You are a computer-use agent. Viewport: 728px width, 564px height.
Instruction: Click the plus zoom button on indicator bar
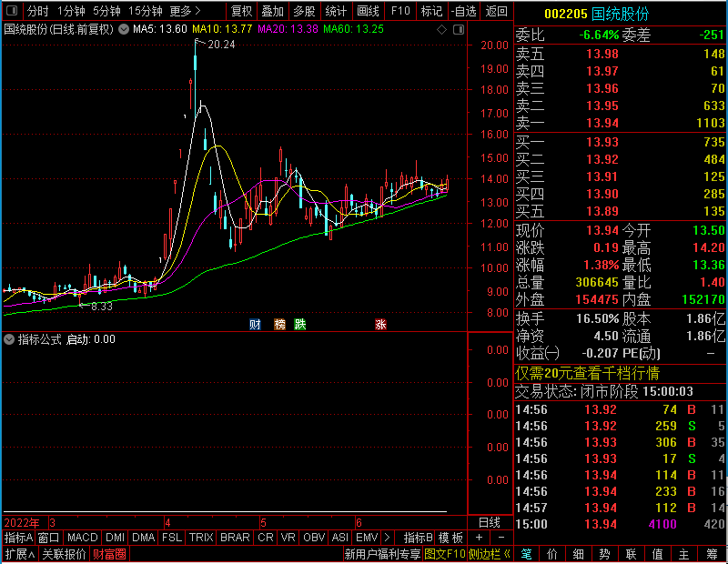[x=480, y=538]
